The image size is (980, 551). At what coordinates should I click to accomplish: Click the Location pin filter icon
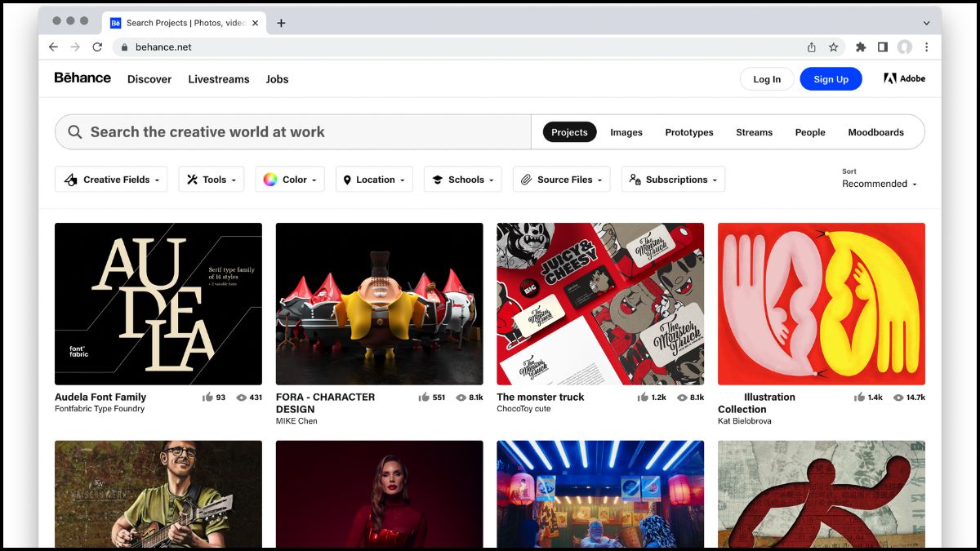coord(347,179)
